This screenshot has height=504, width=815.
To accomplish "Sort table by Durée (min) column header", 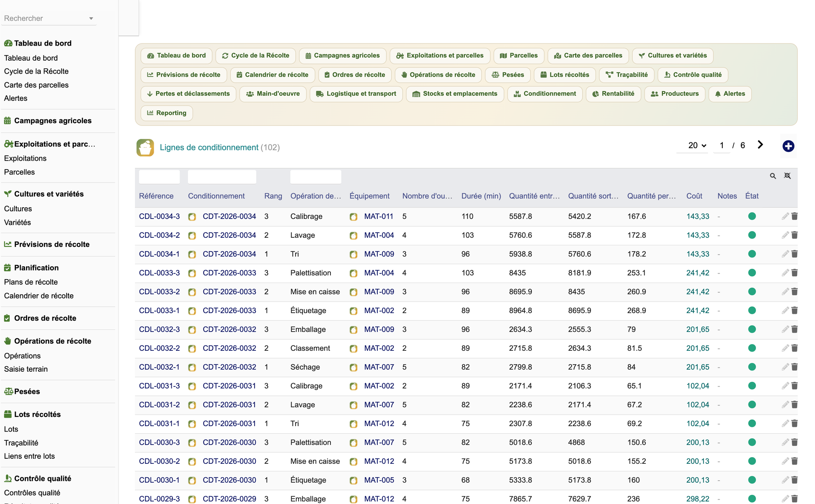I will pos(481,196).
